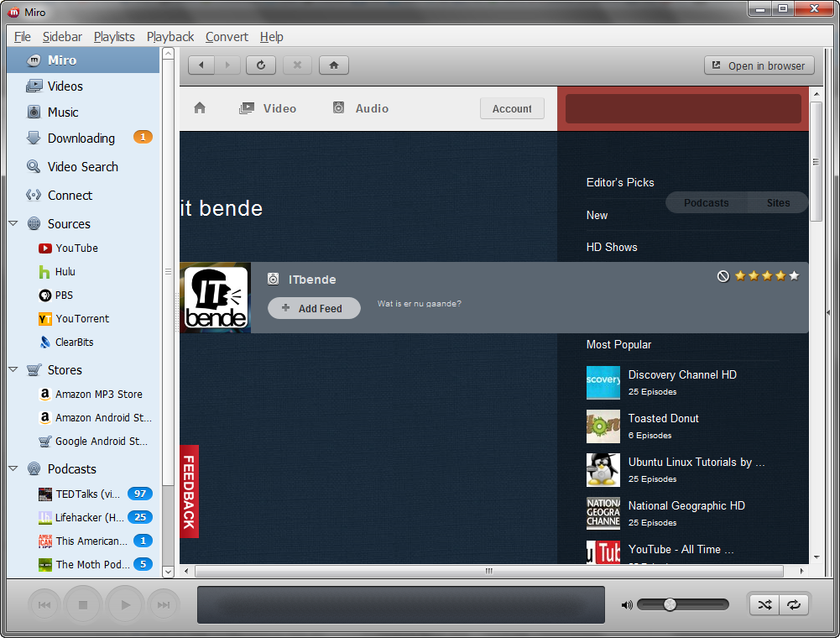Click sidebar scrollbar down arrow
Screen dimensions: 840x638
(168, 572)
